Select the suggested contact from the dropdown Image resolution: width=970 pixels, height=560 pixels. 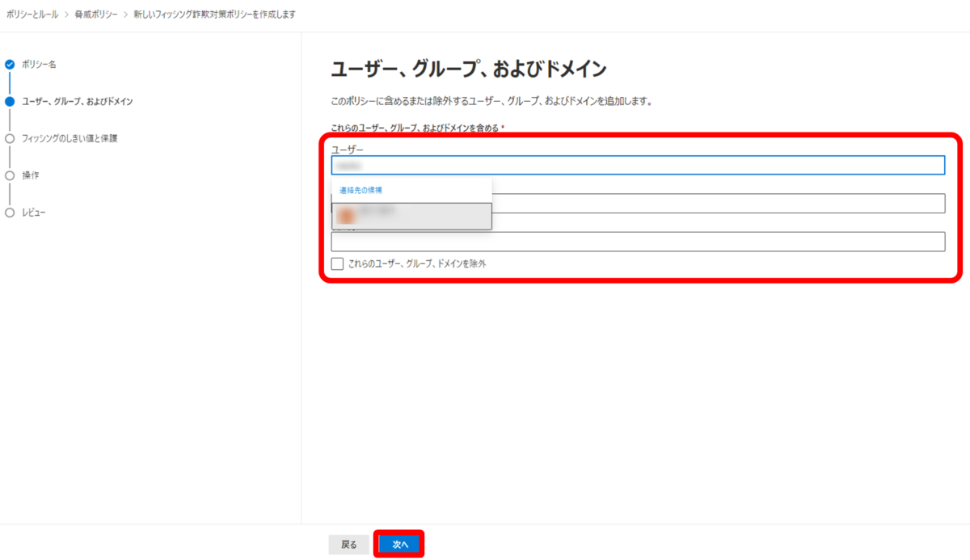pyautogui.click(x=412, y=215)
